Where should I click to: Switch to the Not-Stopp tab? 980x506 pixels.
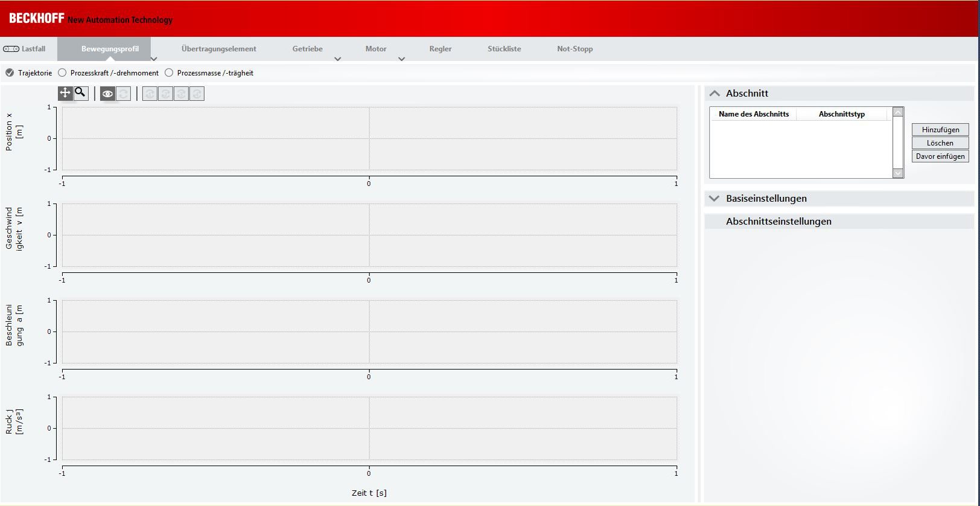pos(575,49)
